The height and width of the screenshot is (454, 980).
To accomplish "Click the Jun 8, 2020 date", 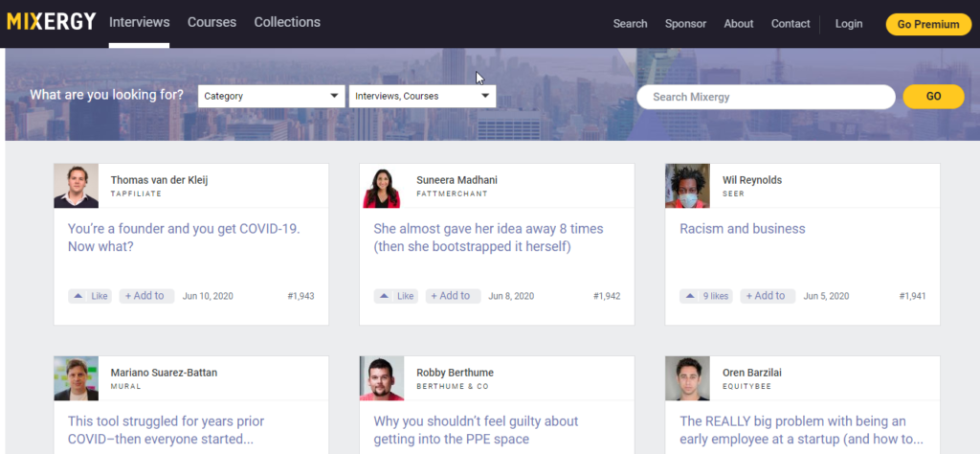I will point(511,296).
